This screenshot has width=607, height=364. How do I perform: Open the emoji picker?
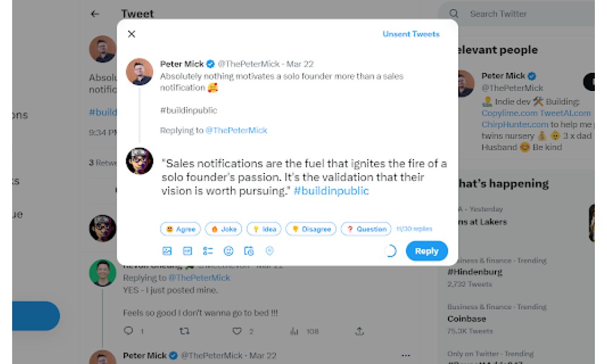pos(228,251)
